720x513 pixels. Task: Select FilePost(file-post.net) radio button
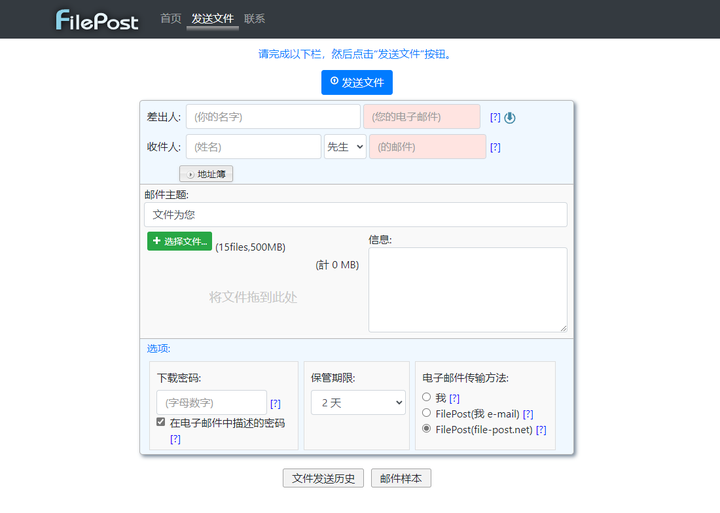[x=427, y=428]
